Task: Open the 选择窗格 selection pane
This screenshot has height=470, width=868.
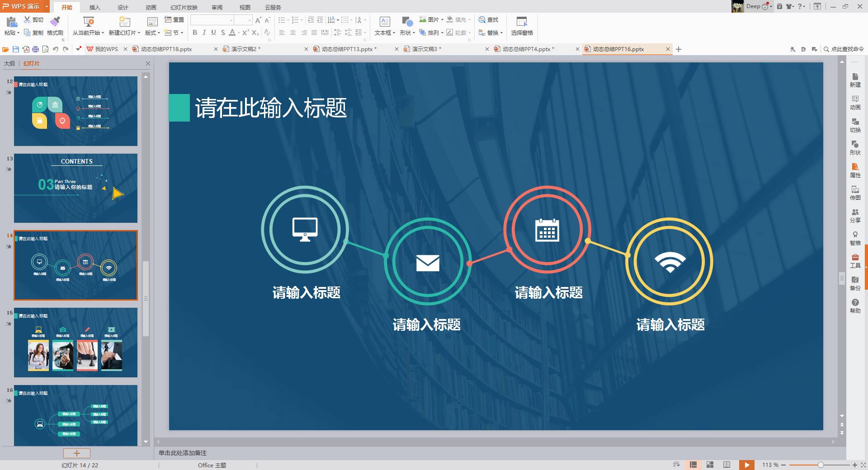Action: pos(521,27)
